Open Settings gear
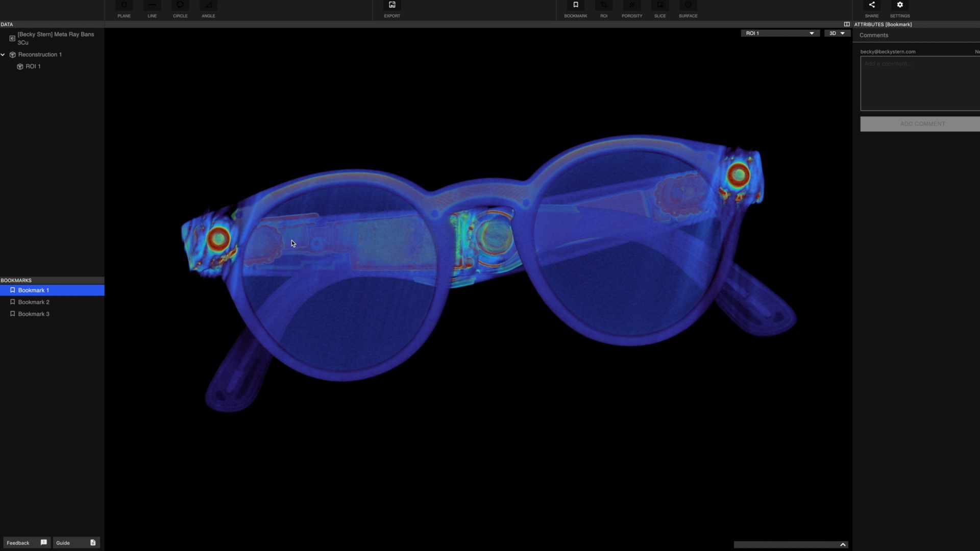The width and height of the screenshot is (980, 551). 900,6
